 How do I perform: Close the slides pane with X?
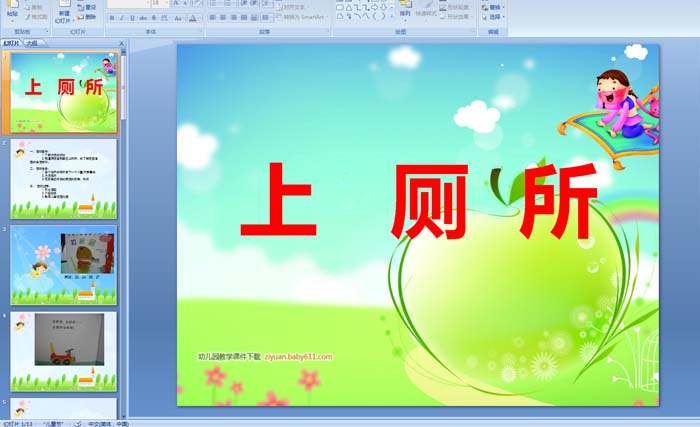pos(123,44)
